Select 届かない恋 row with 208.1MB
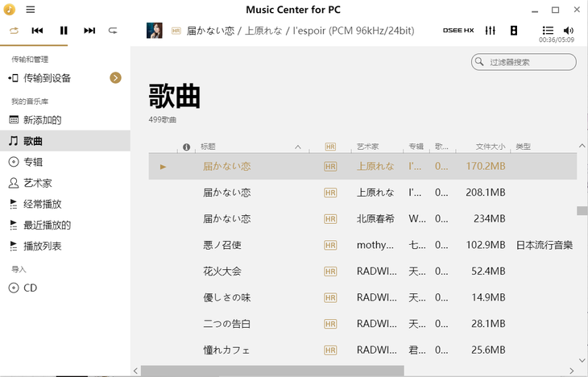Viewport: 588px width, 377px height. pos(362,193)
